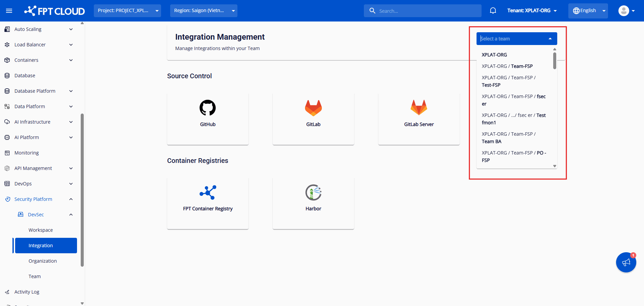644x306 pixels.
Task: Click the Monitoring sidebar icon
Action: point(7,153)
